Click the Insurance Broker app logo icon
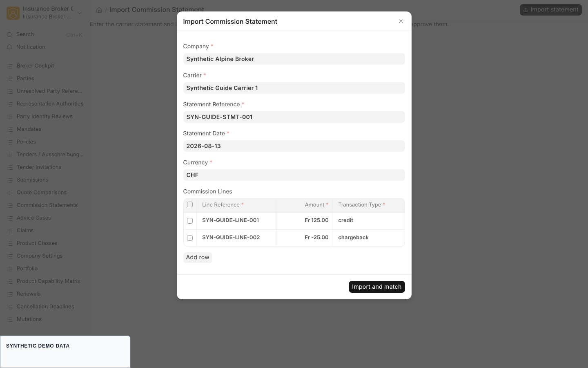This screenshot has width=588, height=368. 13,13
